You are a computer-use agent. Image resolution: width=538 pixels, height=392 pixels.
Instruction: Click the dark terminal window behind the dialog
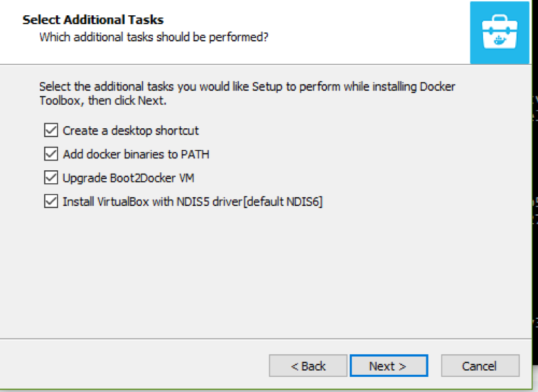point(536,207)
